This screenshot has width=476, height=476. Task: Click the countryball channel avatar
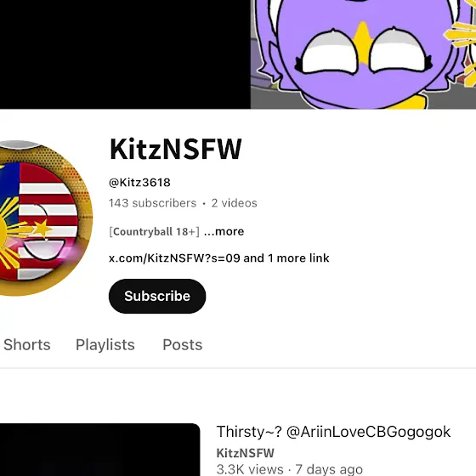[42, 218]
